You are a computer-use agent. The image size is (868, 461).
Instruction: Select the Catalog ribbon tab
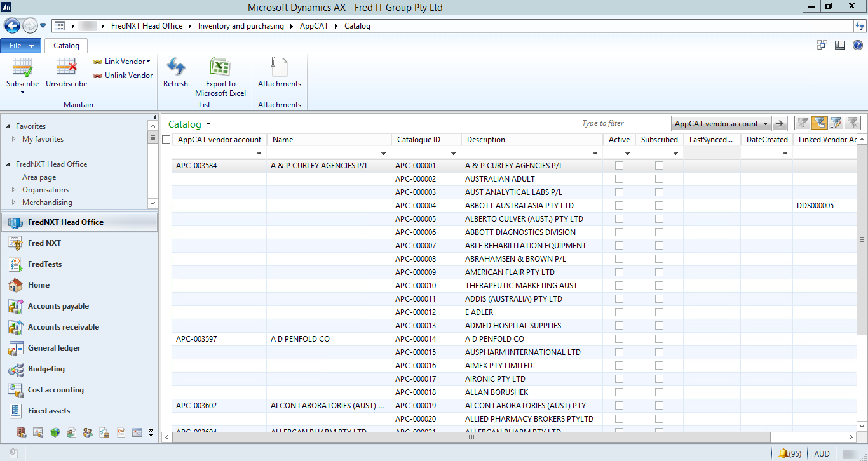66,46
